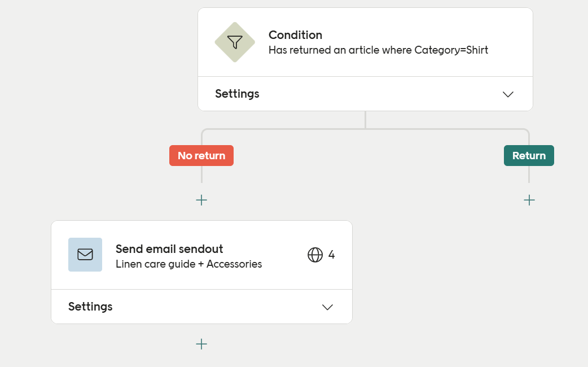588x367 pixels.
Task: Click Linen care guide + Accessories text
Action: point(188,264)
